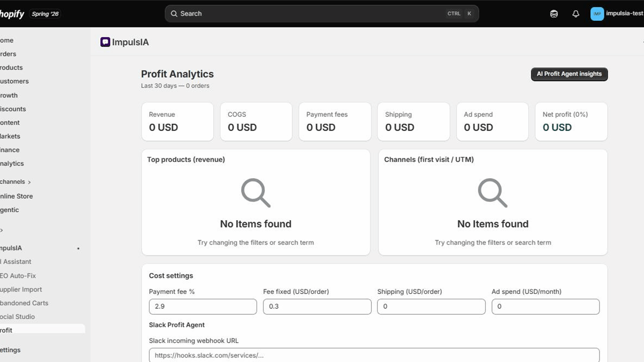Click the Fee fixed (USD/order) field

[317, 306]
